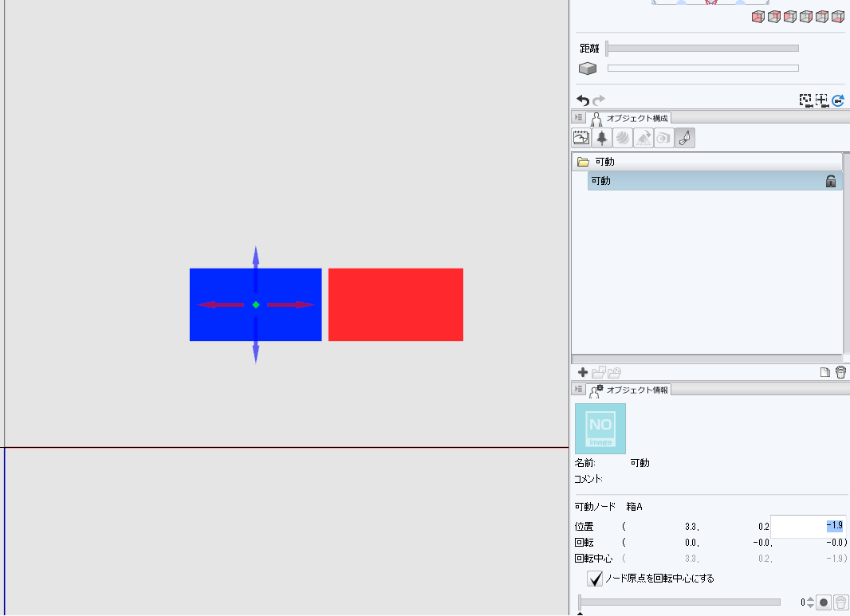Click the trash icon beside record button

(840, 602)
